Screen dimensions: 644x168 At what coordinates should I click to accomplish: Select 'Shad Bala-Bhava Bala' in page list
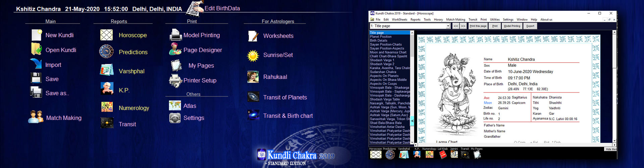[x=390, y=123]
